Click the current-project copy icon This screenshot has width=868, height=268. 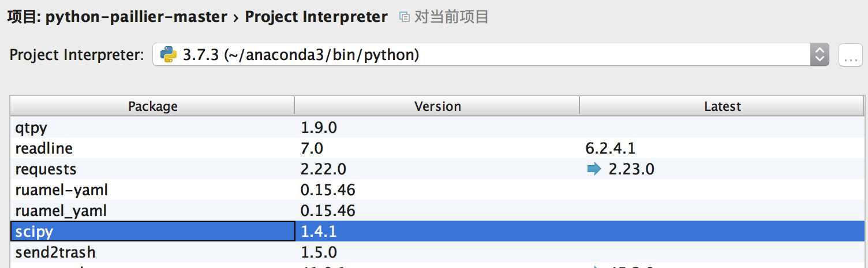(x=405, y=17)
